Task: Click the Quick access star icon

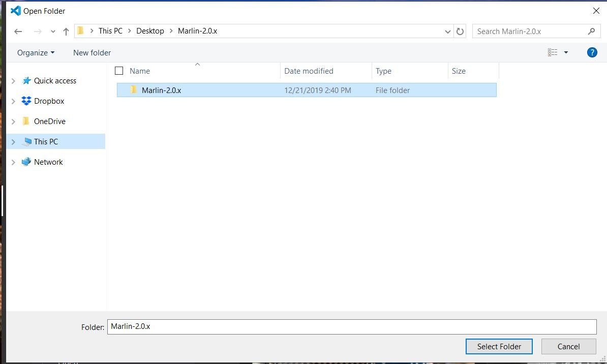Action: [x=26, y=80]
